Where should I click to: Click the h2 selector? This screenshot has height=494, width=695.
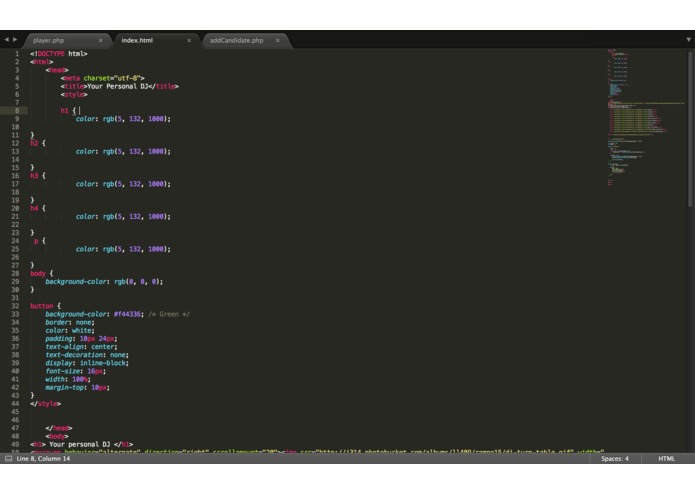[34, 143]
